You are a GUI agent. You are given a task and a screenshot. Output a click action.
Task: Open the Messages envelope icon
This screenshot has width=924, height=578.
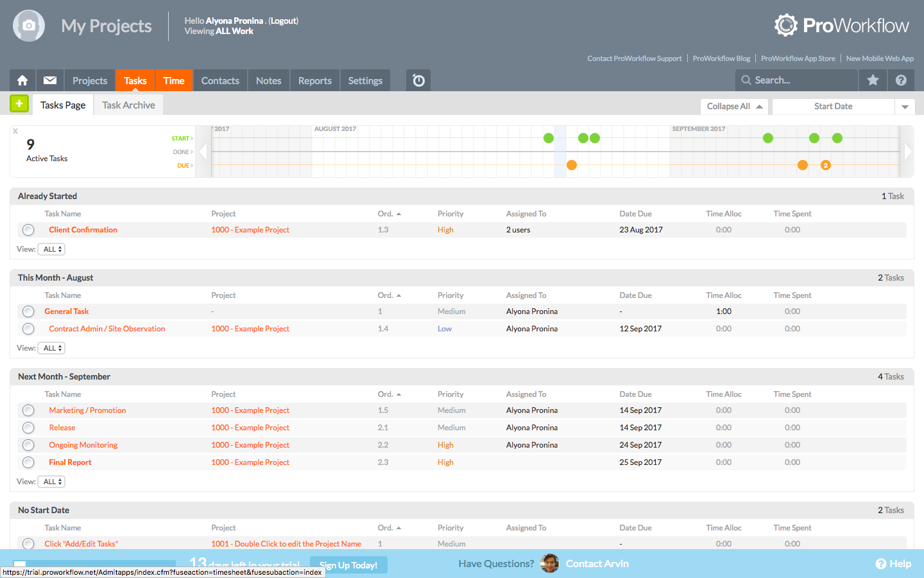[49, 80]
